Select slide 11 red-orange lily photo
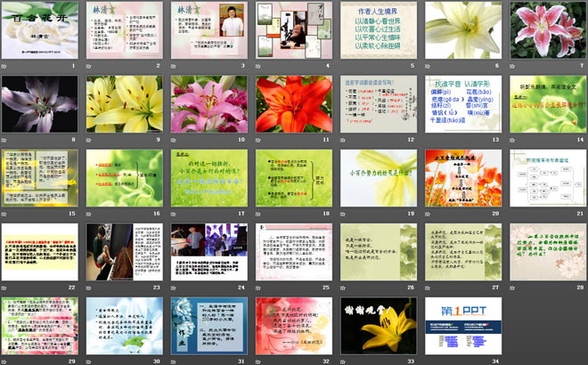The image size is (588, 365). tap(294, 104)
